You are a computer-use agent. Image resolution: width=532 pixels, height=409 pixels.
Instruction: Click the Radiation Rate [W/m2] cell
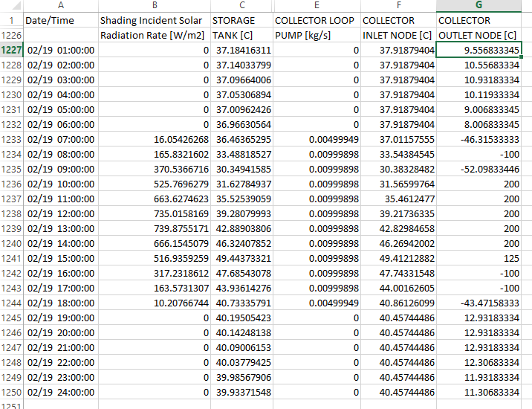click(x=155, y=36)
